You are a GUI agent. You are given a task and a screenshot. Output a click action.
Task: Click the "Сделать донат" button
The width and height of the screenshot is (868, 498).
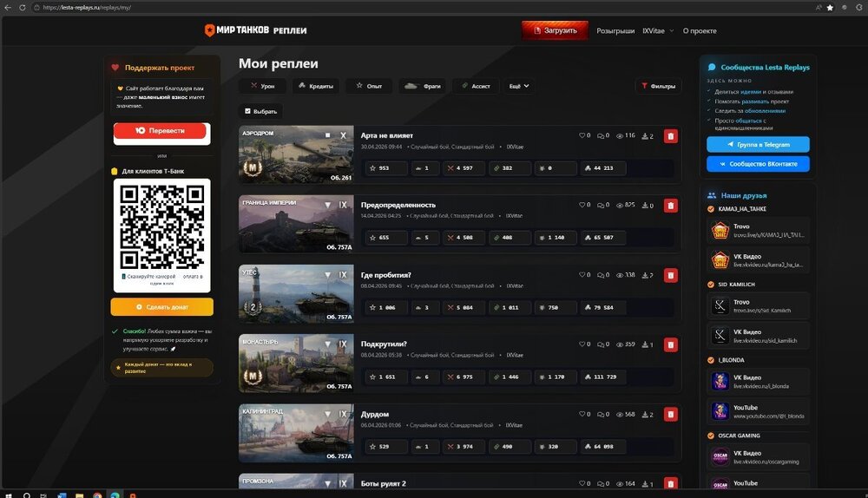(x=161, y=306)
